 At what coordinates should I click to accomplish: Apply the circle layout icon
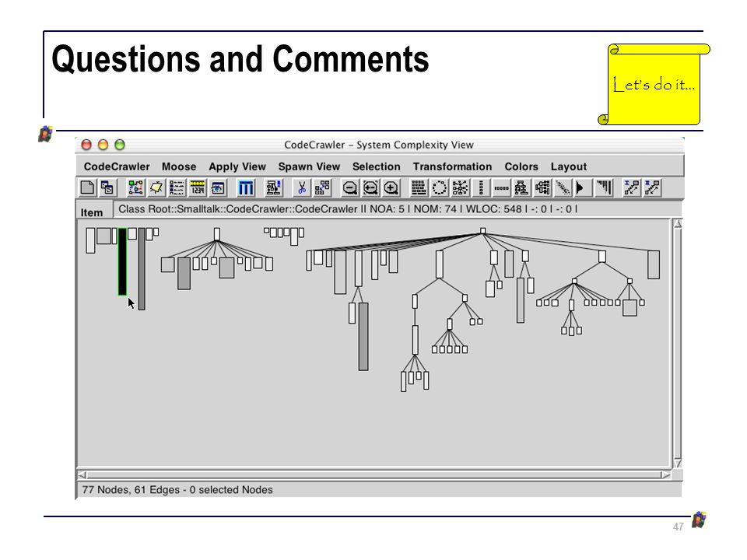439,187
